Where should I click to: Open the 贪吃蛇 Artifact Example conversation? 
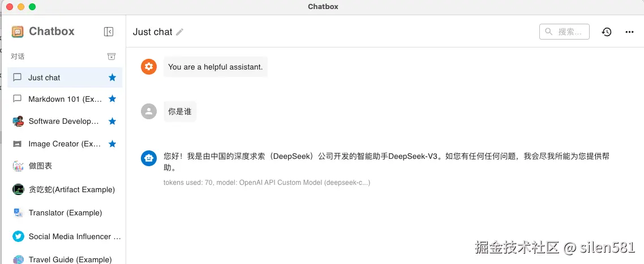pos(65,189)
